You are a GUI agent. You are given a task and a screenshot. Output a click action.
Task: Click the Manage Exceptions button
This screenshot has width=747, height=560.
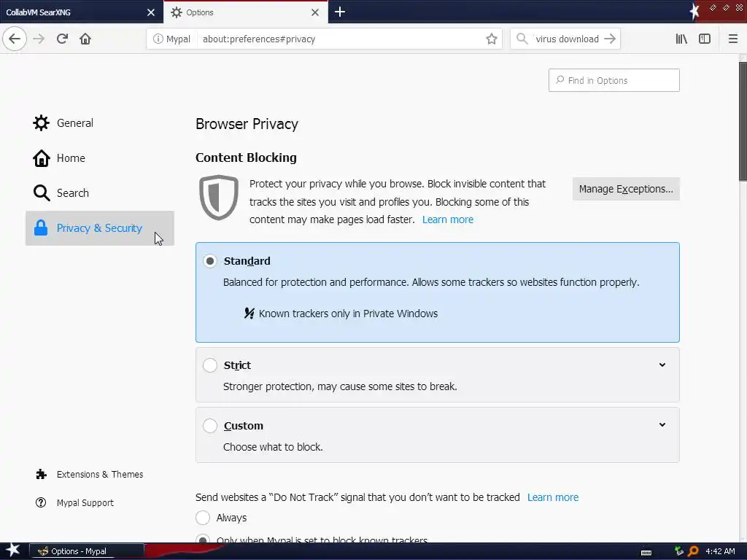[x=626, y=189]
